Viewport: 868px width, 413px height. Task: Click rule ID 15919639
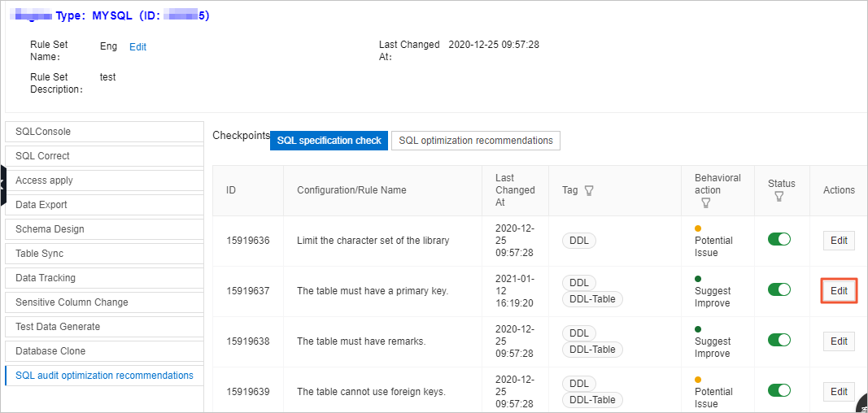click(248, 392)
